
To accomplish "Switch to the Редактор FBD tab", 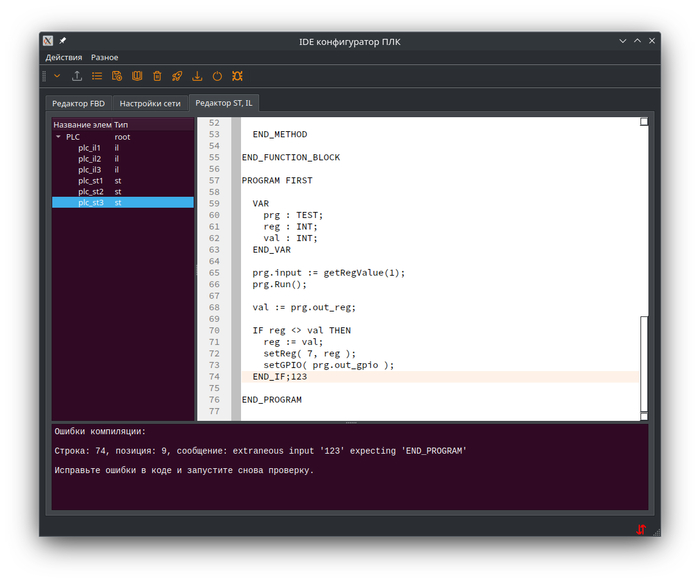I will pyautogui.click(x=79, y=104).
